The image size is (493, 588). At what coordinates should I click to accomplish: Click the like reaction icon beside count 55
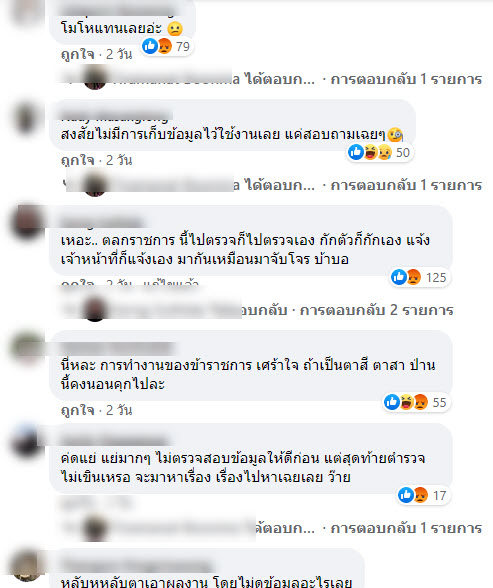point(392,402)
